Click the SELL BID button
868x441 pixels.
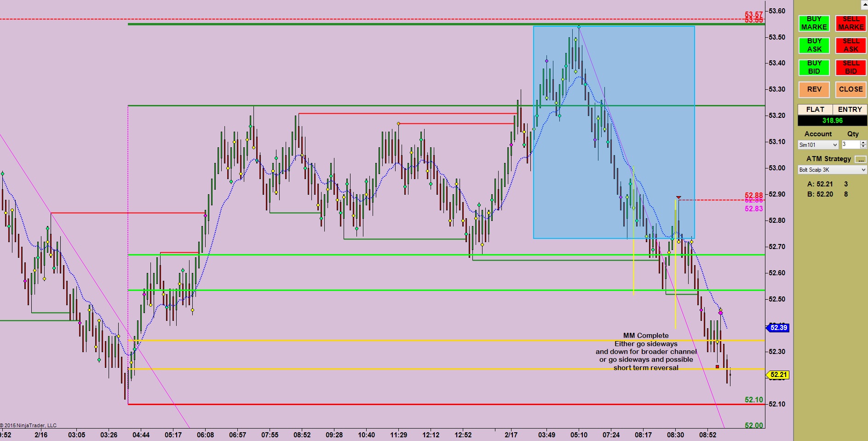coord(851,67)
